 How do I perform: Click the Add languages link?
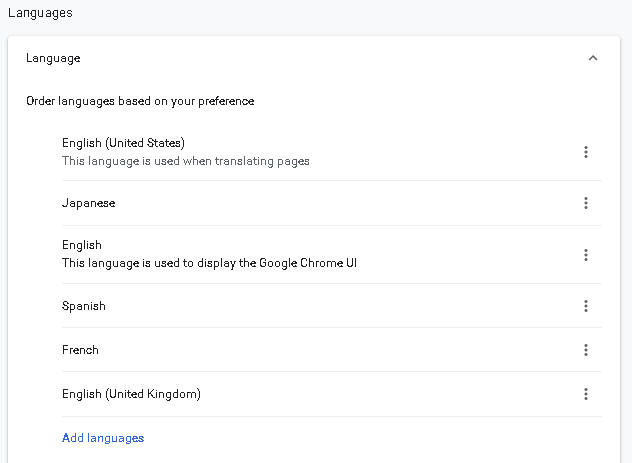(x=103, y=438)
